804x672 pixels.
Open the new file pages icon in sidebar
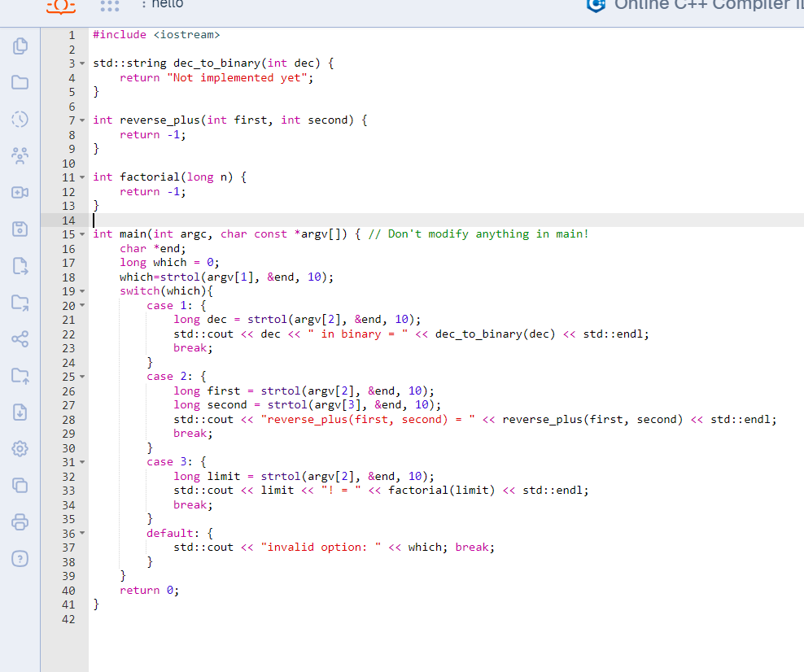(x=20, y=46)
